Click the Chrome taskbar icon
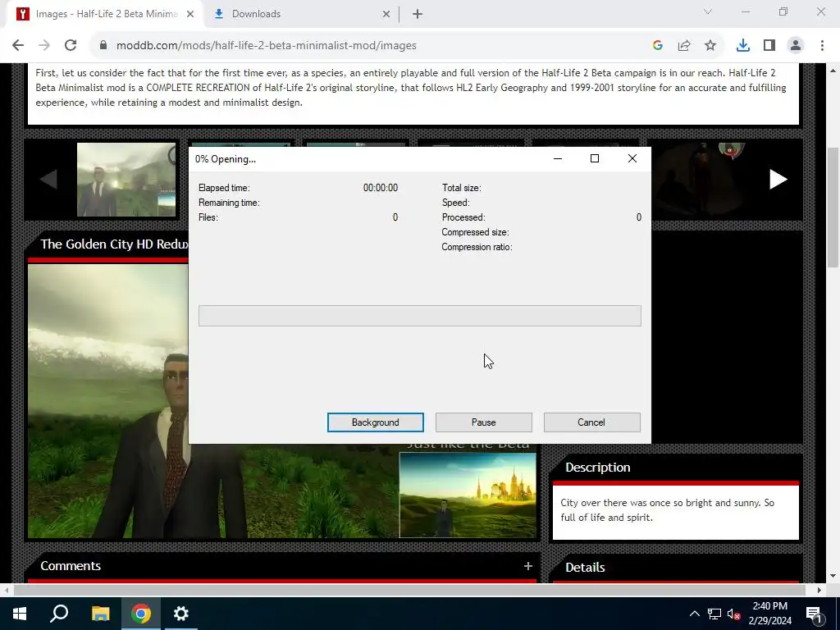The image size is (840, 630). [x=141, y=614]
